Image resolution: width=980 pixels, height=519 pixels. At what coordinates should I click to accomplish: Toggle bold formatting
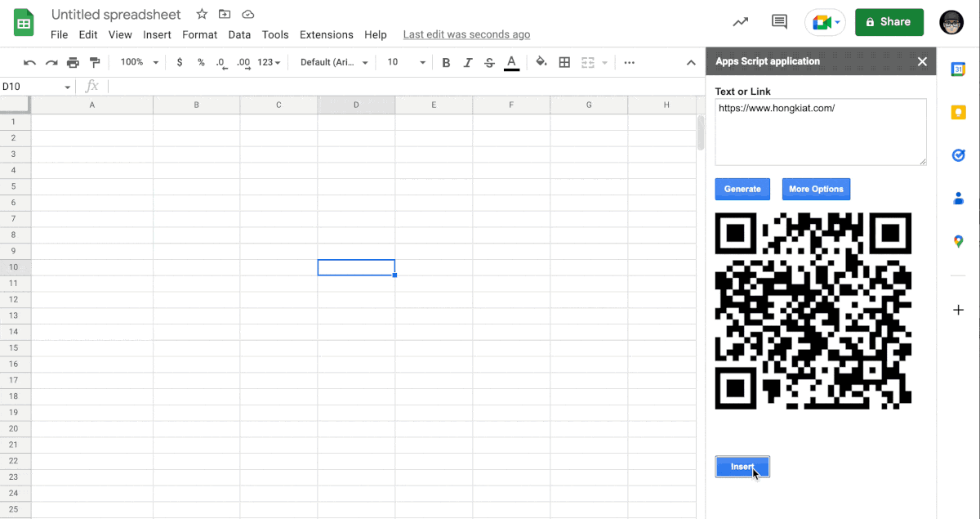446,62
